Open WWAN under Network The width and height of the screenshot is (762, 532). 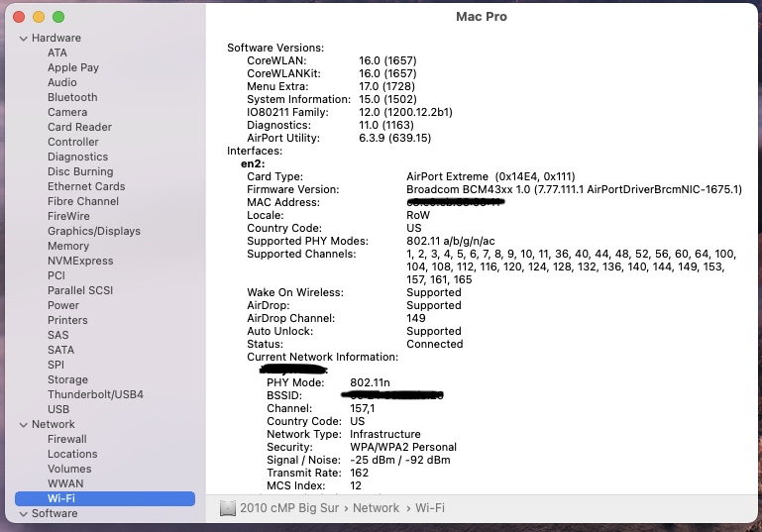click(65, 483)
